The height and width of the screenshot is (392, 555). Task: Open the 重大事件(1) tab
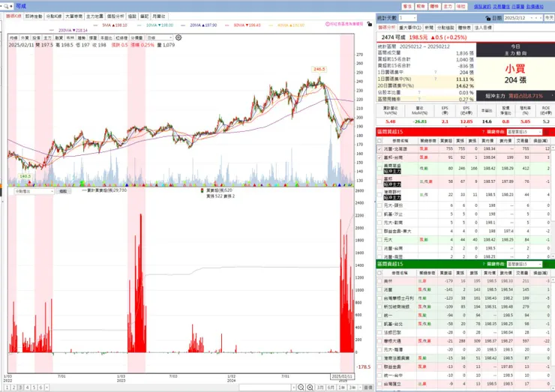point(410,28)
